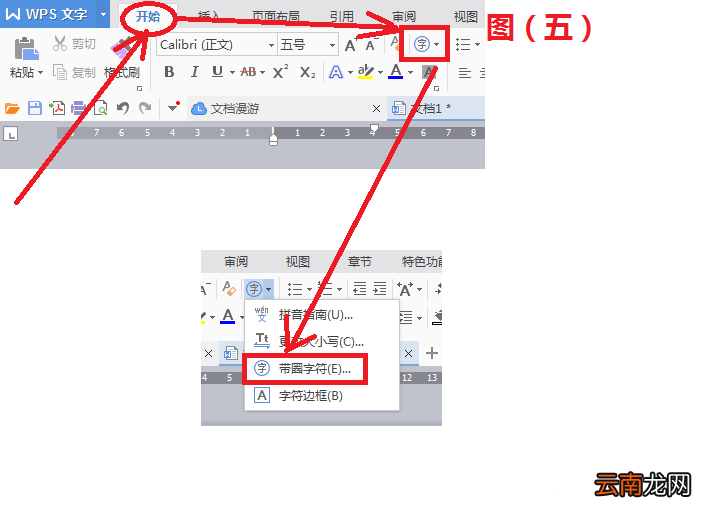
Task: Toggle Bold formatting
Action: click(169, 72)
